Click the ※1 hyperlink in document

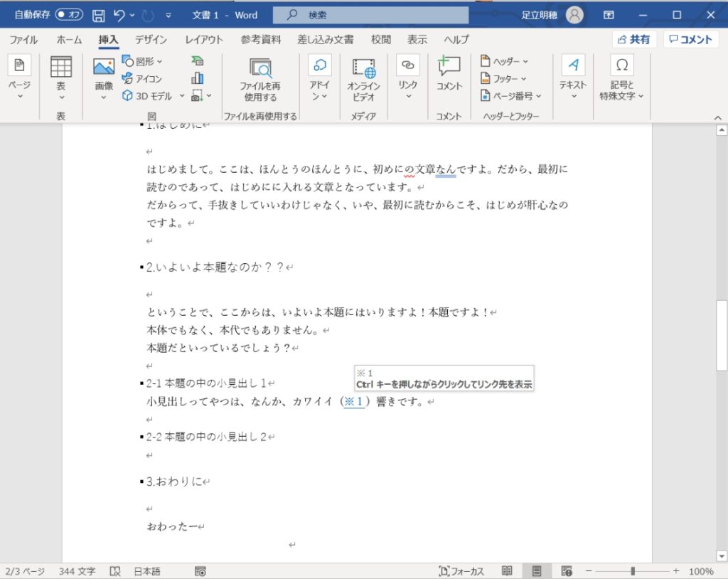(353, 402)
